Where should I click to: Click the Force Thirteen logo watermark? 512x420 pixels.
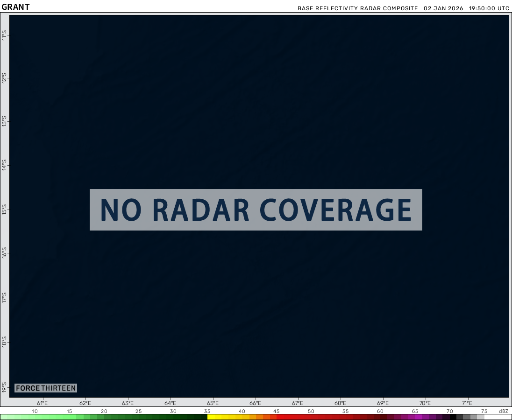(45, 388)
